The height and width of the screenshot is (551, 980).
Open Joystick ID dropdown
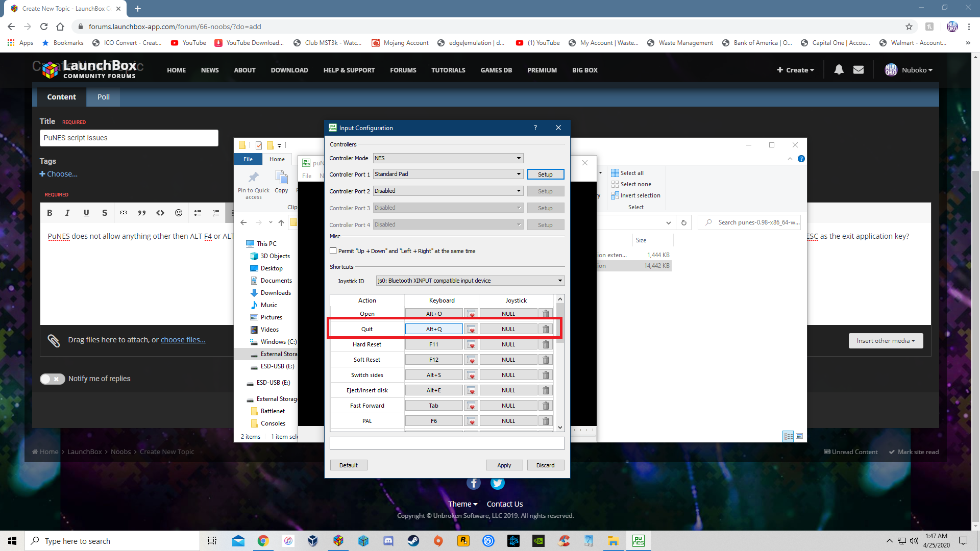click(x=470, y=281)
